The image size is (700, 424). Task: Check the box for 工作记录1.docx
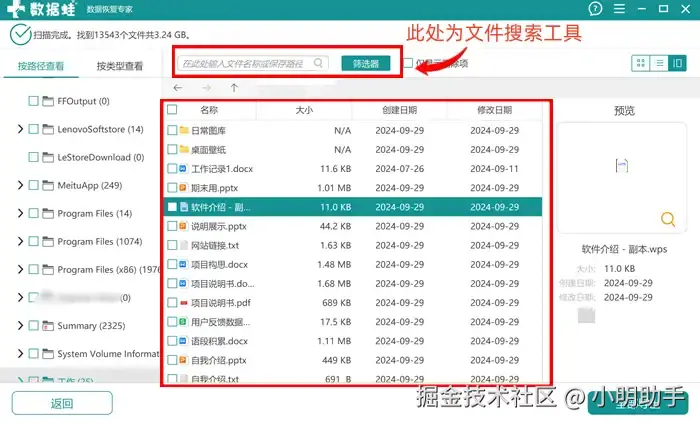click(x=172, y=168)
